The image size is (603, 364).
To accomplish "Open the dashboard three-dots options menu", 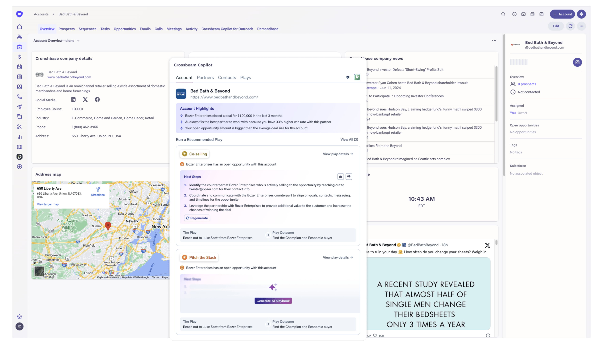I will pos(494,41).
